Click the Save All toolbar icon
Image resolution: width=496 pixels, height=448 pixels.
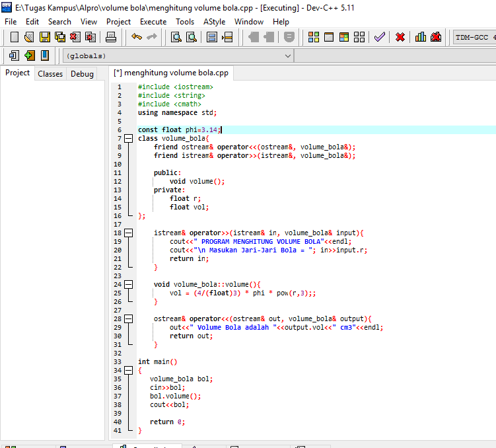[60, 37]
